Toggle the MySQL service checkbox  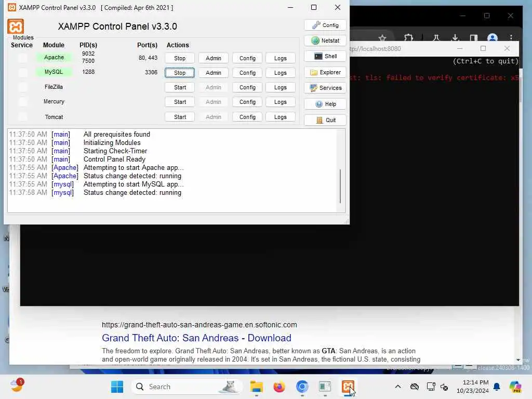[23, 72]
